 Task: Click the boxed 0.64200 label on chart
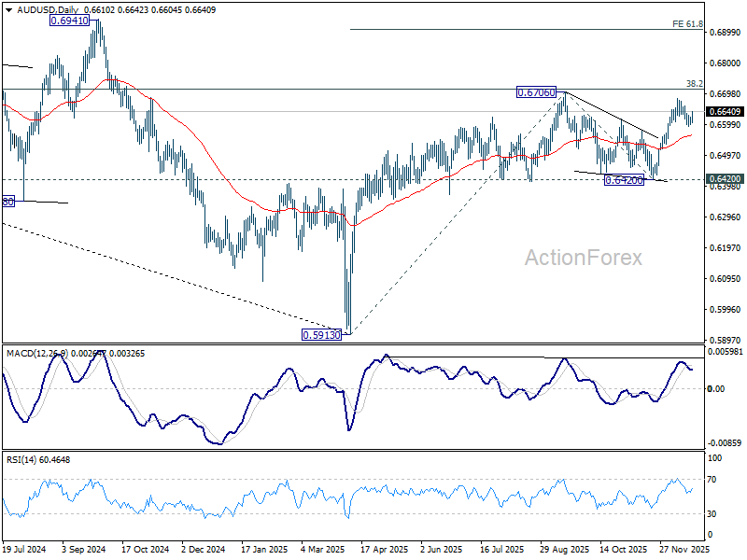[x=622, y=180]
